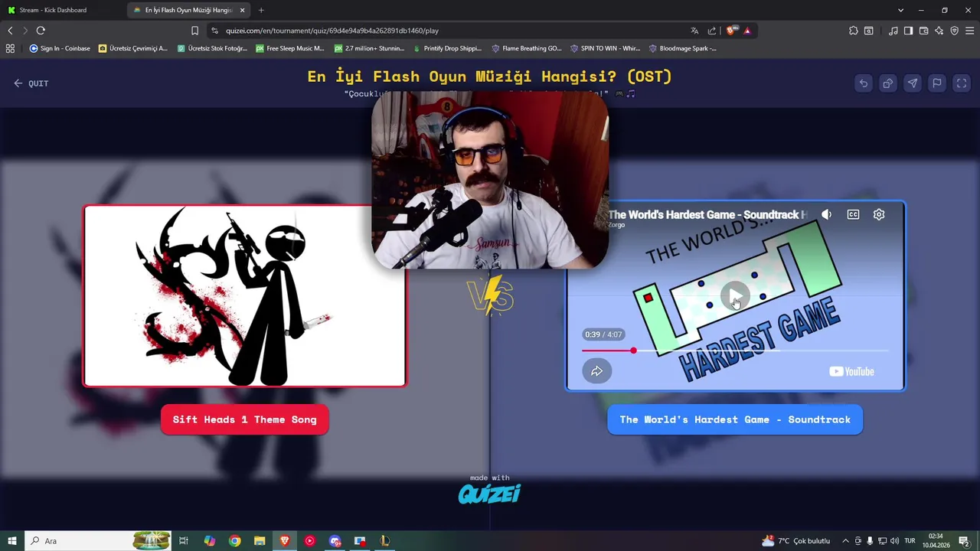The width and height of the screenshot is (980, 551).
Task: Click the paper plane send icon
Action: click(x=913, y=83)
